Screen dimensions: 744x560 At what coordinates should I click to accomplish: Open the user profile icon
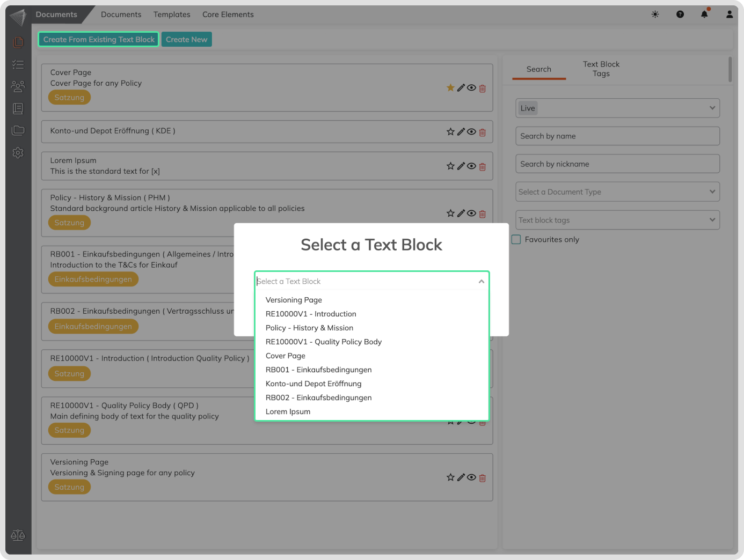(729, 14)
